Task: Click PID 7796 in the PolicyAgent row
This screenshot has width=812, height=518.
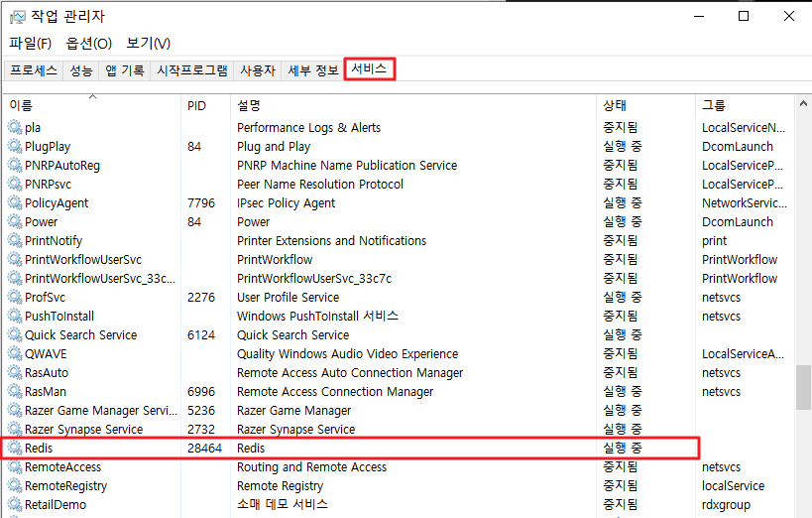Action: coord(201,203)
